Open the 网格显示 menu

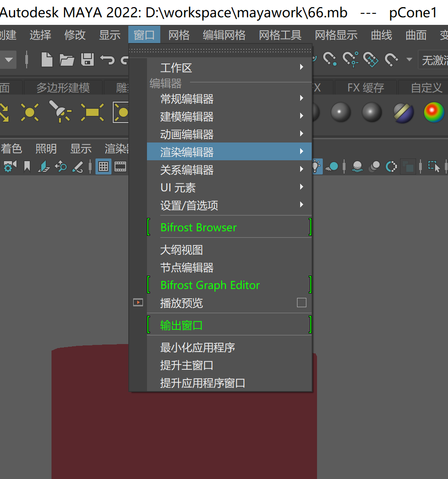(x=336, y=35)
